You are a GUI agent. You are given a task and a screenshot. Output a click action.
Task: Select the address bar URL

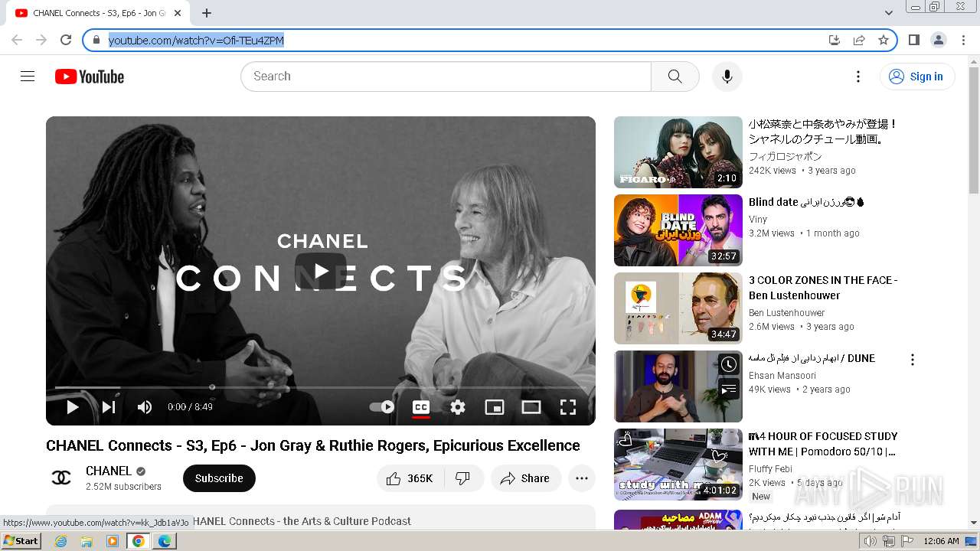coord(196,41)
